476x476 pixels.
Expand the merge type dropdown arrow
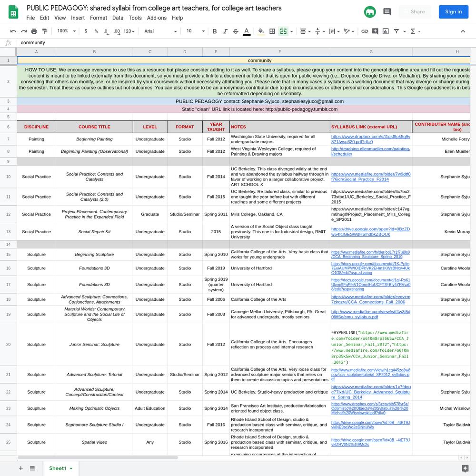pos(292,31)
